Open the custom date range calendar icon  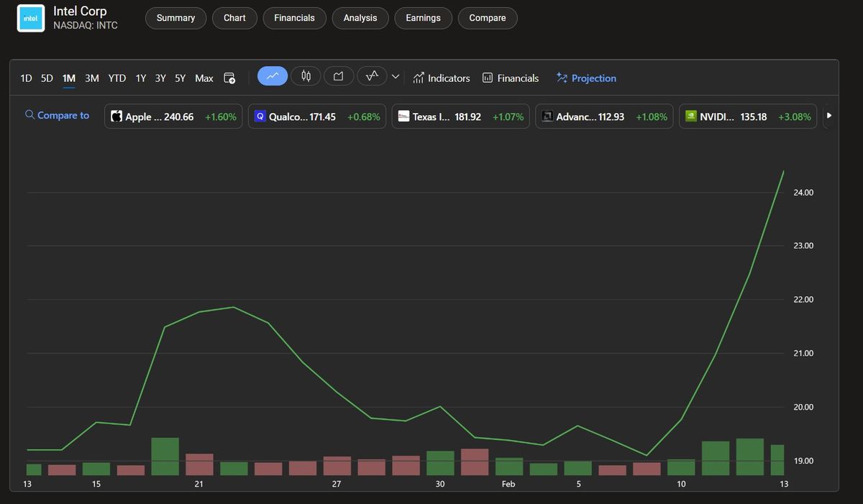pyautogui.click(x=229, y=78)
